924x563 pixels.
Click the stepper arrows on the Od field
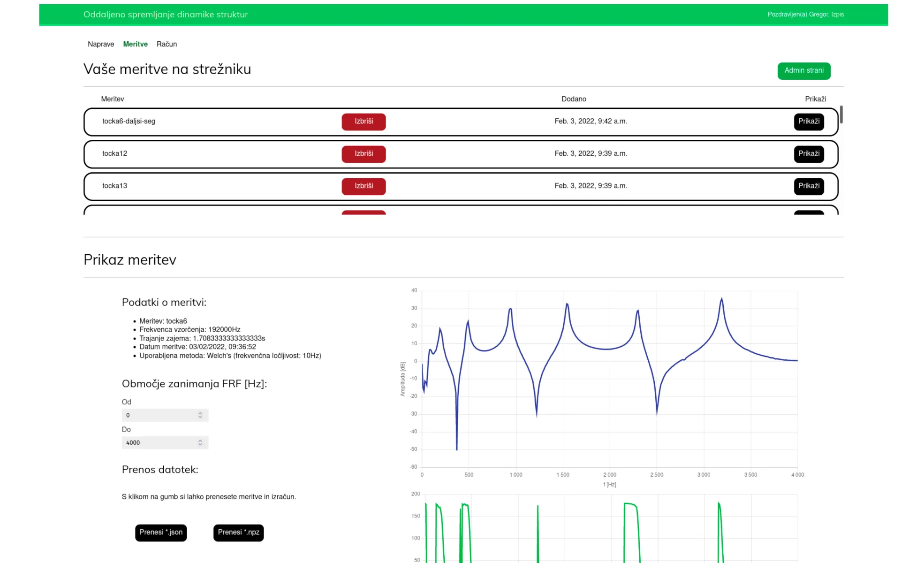point(200,415)
